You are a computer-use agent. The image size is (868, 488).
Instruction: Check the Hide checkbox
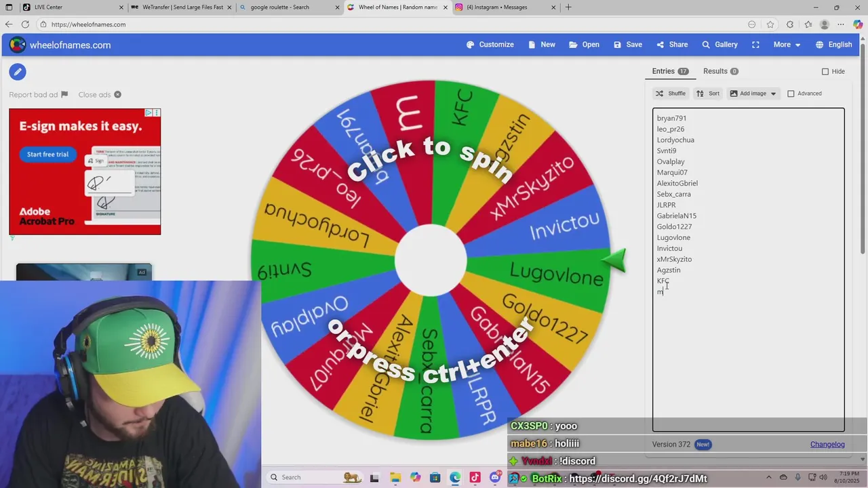click(x=825, y=71)
